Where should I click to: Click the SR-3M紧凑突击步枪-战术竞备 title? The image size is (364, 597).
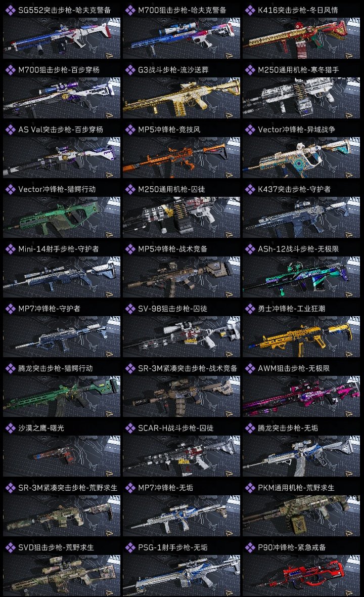coord(188,368)
